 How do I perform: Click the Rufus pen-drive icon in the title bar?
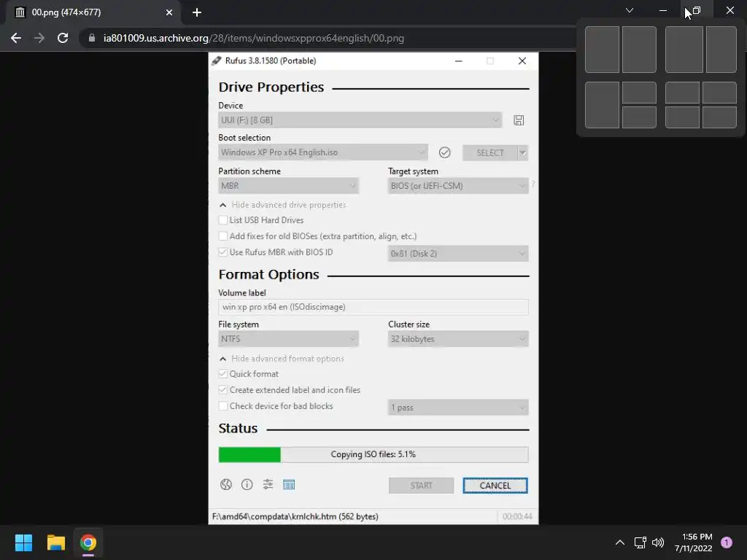pyautogui.click(x=217, y=61)
